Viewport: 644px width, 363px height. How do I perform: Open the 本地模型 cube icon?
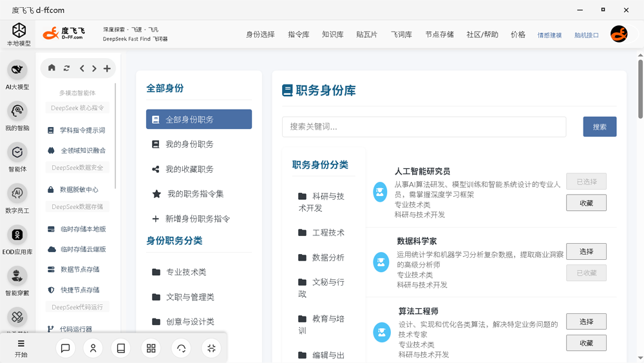click(x=19, y=31)
